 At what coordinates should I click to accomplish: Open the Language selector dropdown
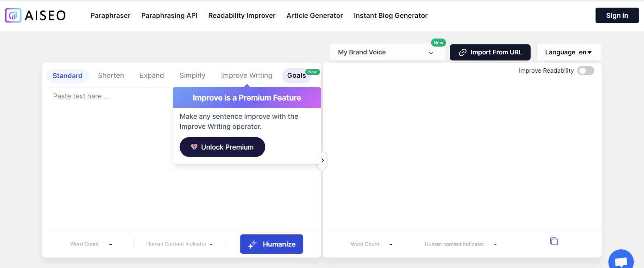tap(568, 52)
